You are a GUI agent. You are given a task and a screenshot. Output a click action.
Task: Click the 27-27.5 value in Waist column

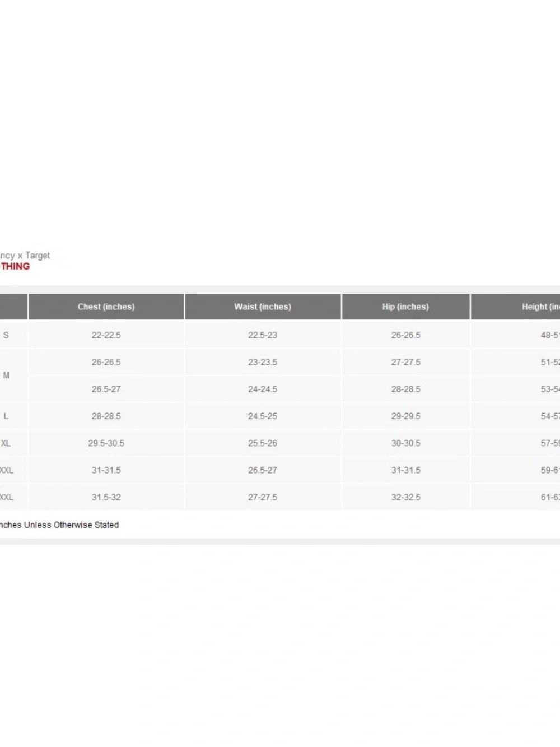(263, 497)
